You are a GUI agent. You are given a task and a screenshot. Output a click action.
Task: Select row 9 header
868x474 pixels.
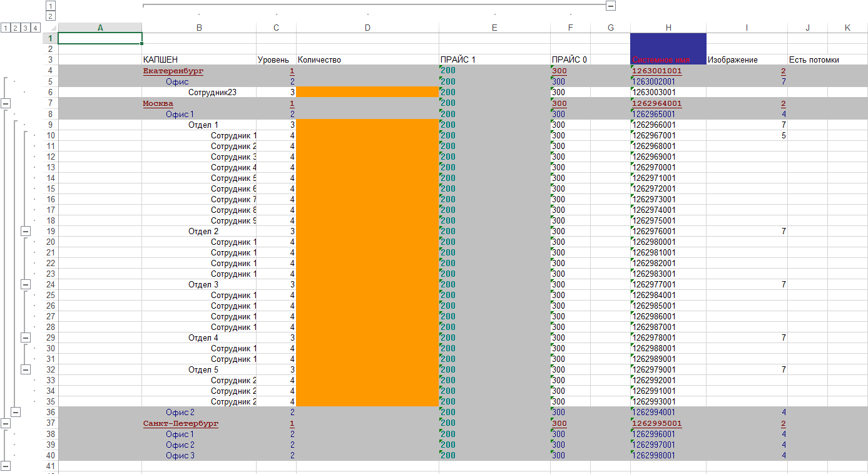pyautogui.click(x=51, y=125)
